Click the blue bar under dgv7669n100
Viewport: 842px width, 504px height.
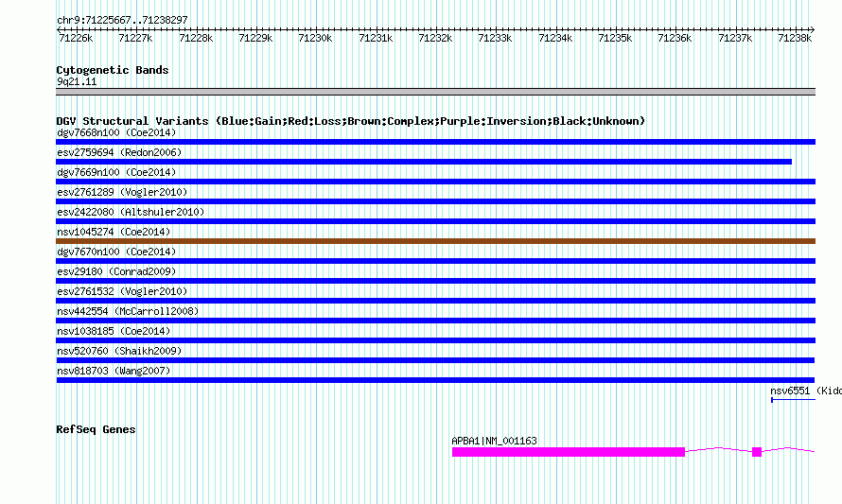tap(435, 182)
